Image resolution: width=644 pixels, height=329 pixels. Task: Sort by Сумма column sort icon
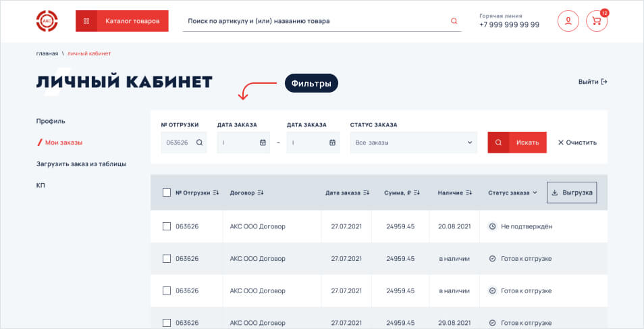pos(419,193)
